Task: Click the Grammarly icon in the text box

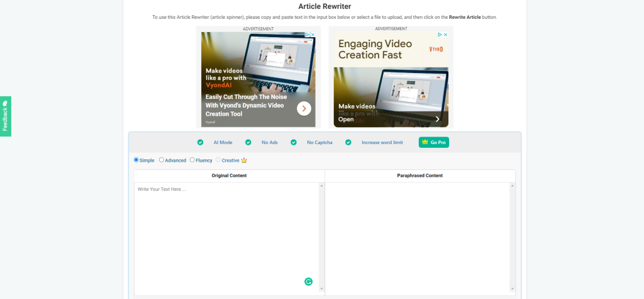Action: point(308,282)
